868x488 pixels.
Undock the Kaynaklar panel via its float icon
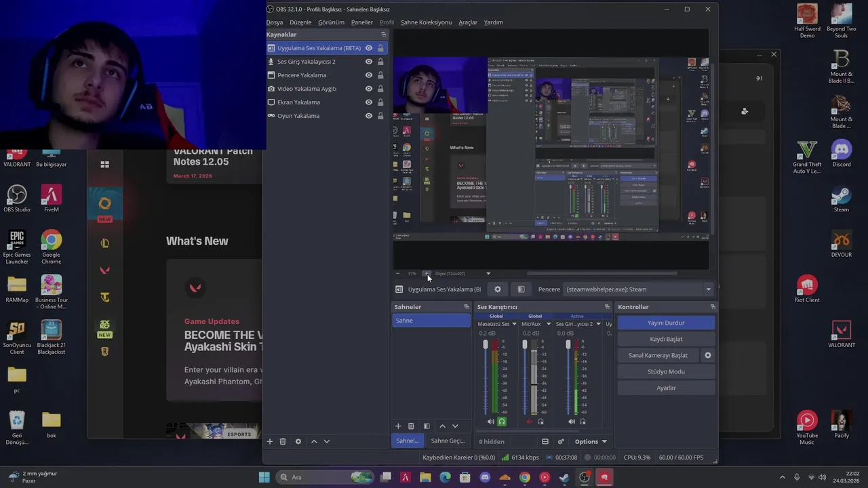point(383,35)
